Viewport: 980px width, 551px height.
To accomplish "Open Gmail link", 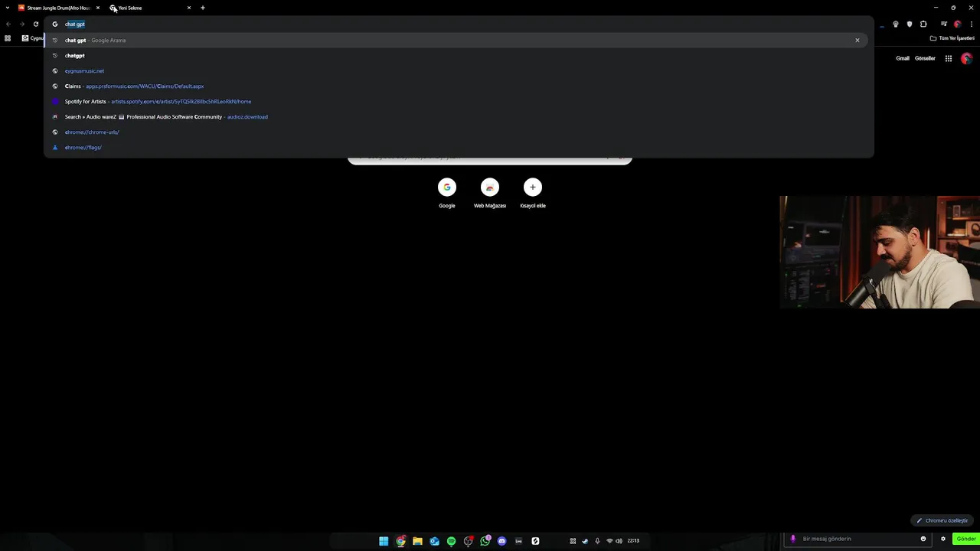I will (x=903, y=58).
